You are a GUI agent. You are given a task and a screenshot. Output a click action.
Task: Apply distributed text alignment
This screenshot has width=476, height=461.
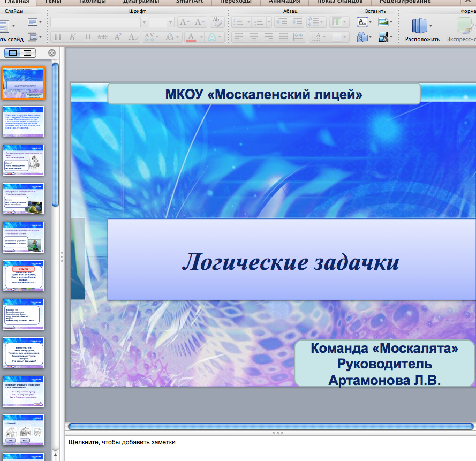[298, 37]
